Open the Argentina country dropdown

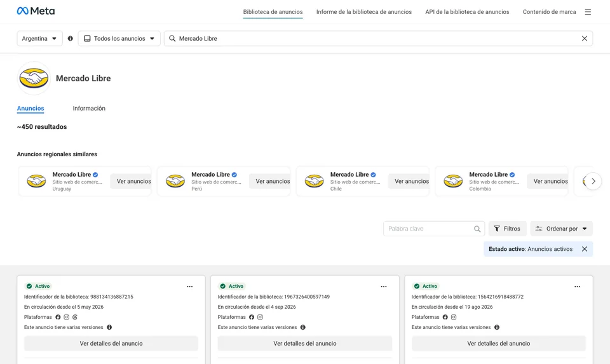[x=39, y=39]
